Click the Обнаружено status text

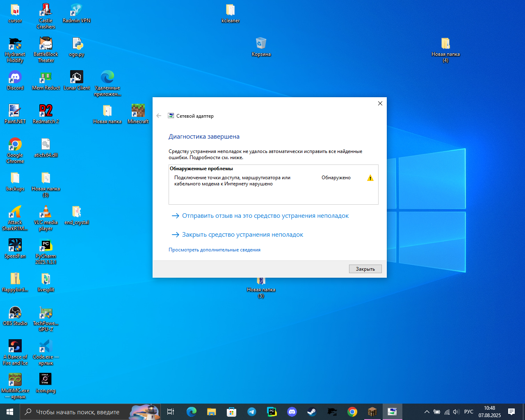point(336,178)
